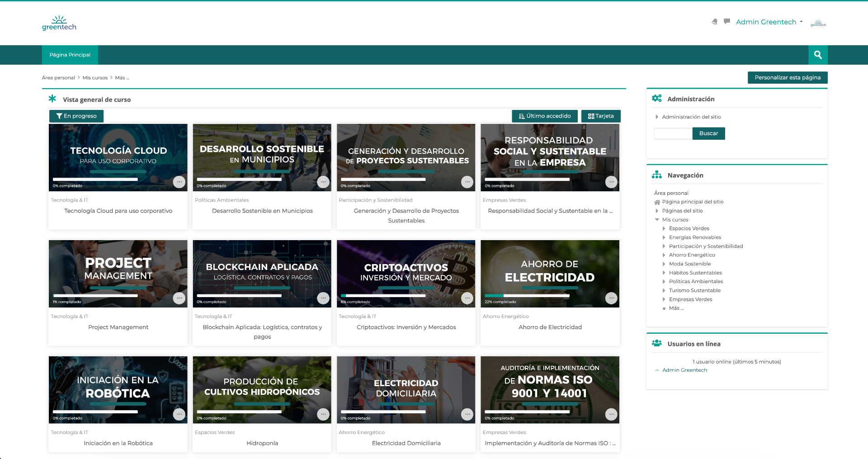Image resolution: width=868 pixels, height=459 pixels.
Task: Click progress bar on Ahorro de Electricidad card
Action: [x=527, y=296]
